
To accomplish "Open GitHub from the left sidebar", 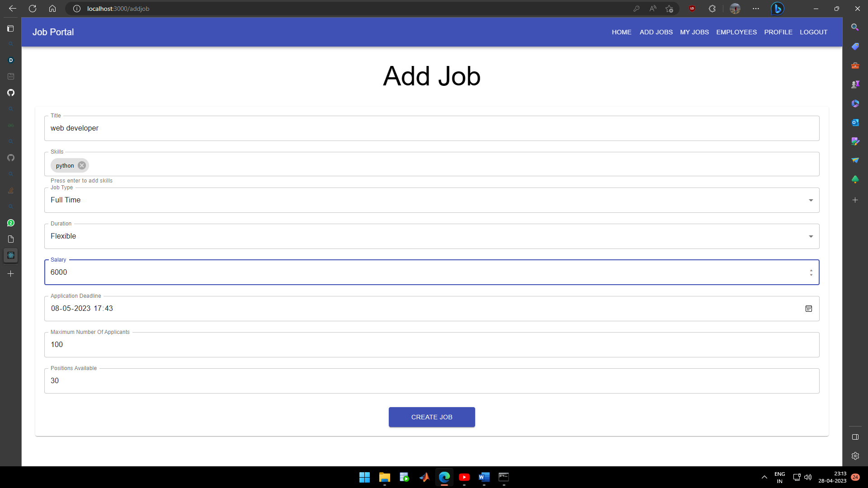I will (11, 93).
